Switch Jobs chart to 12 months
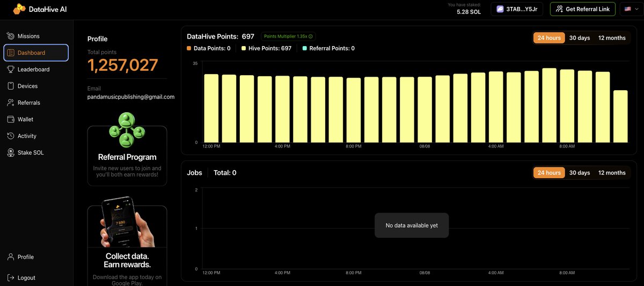 click(612, 173)
